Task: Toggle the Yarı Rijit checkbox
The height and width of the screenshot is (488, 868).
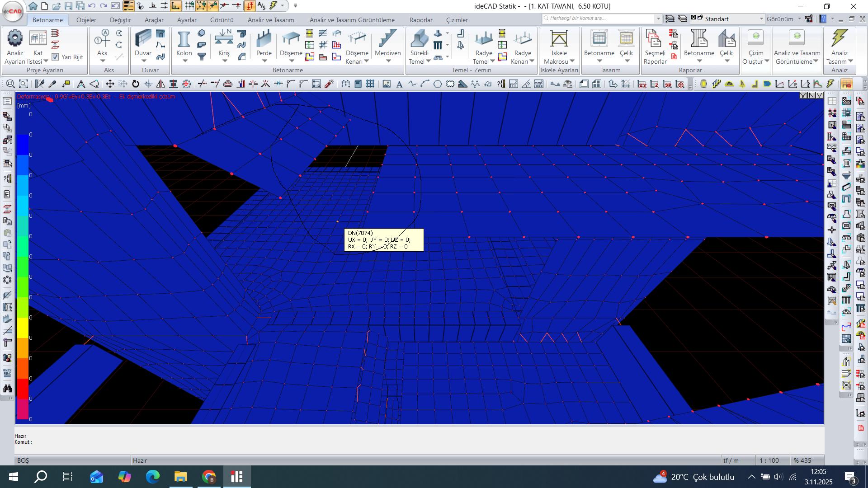Action: point(55,57)
